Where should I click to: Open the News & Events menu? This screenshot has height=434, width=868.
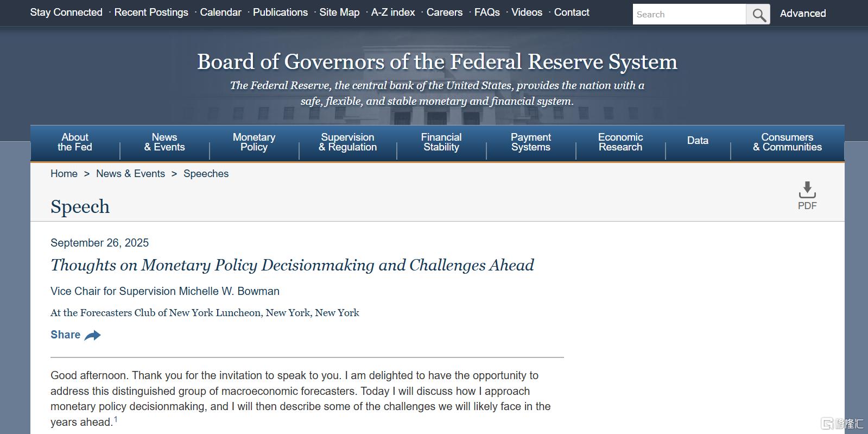(164, 142)
